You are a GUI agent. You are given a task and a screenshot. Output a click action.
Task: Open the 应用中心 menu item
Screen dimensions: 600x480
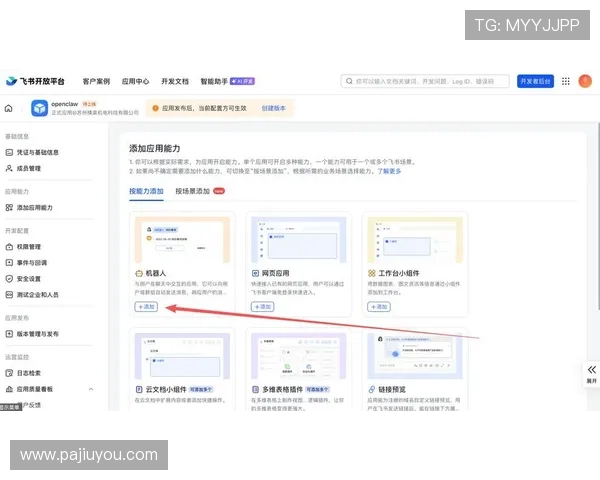(x=135, y=81)
